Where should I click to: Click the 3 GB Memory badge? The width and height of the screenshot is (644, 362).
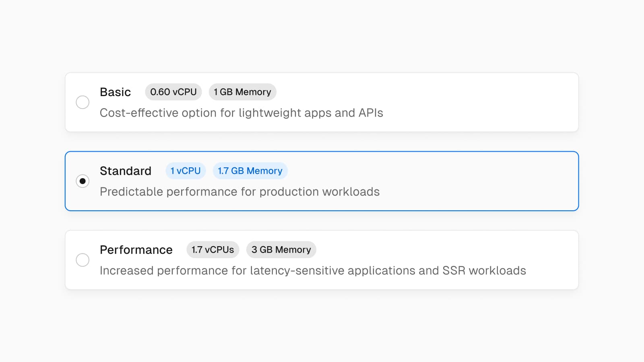pos(281,250)
